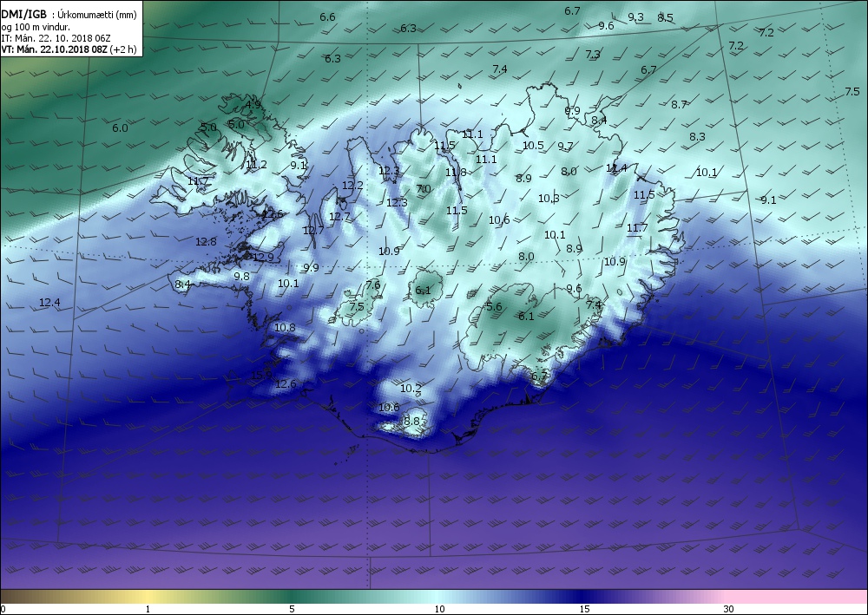Click the map value 9.3
The height and width of the screenshot is (615, 868).
[635, 17]
